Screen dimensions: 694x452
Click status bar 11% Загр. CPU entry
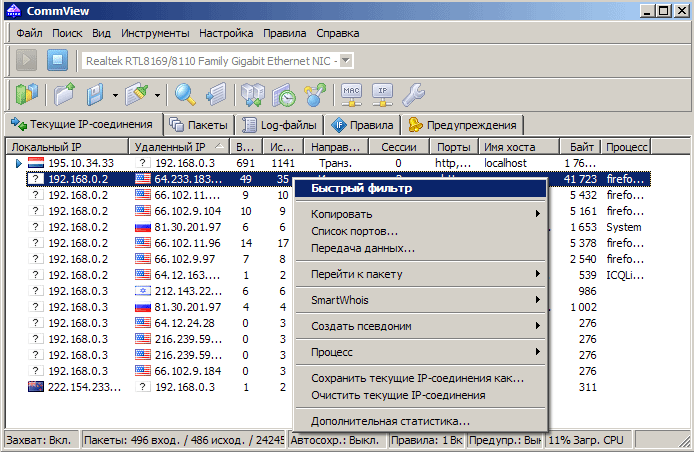(589, 440)
